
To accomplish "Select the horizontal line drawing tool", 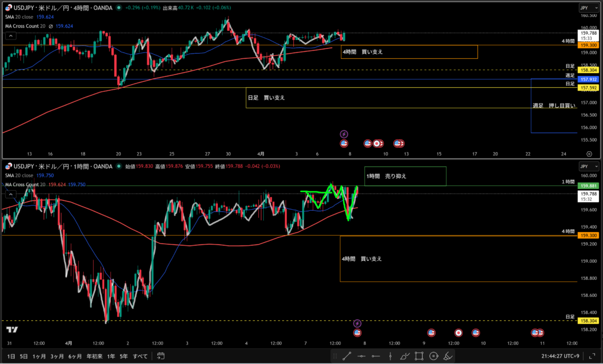I will click(x=361, y=356).
